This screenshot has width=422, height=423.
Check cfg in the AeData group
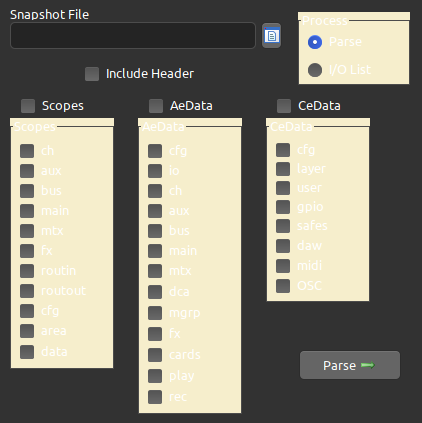(155, 151)
